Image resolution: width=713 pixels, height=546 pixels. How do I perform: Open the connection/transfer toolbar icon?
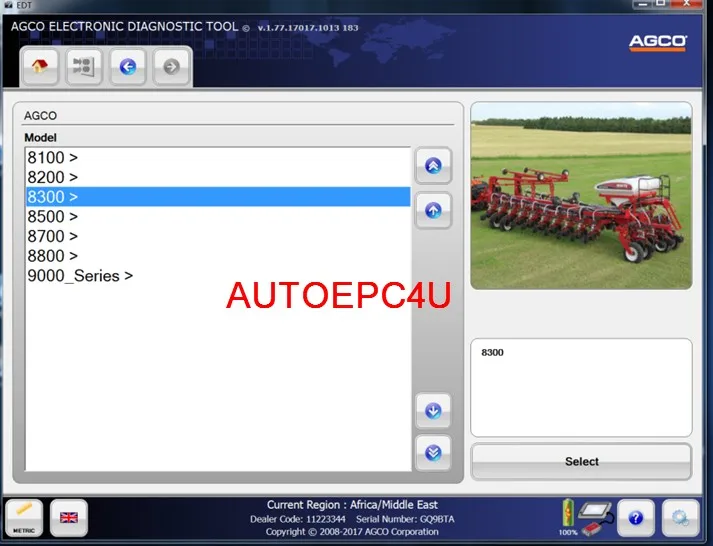tap(84, 67)
